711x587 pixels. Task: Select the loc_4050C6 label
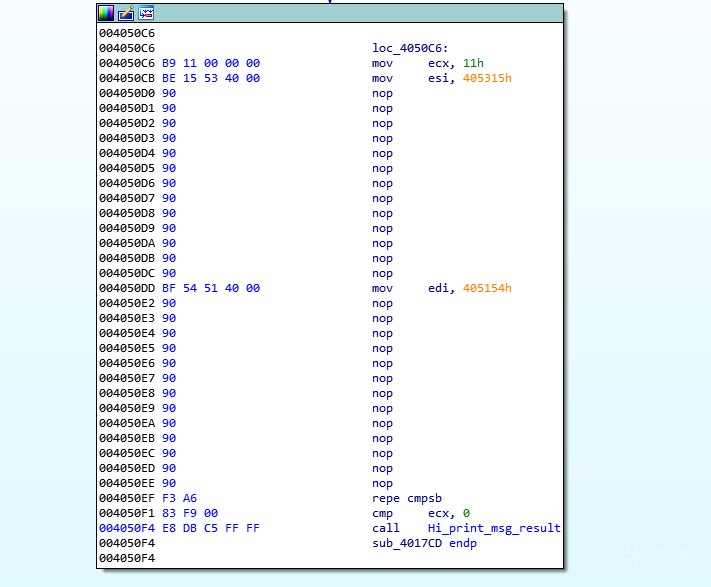coord(410,48)
